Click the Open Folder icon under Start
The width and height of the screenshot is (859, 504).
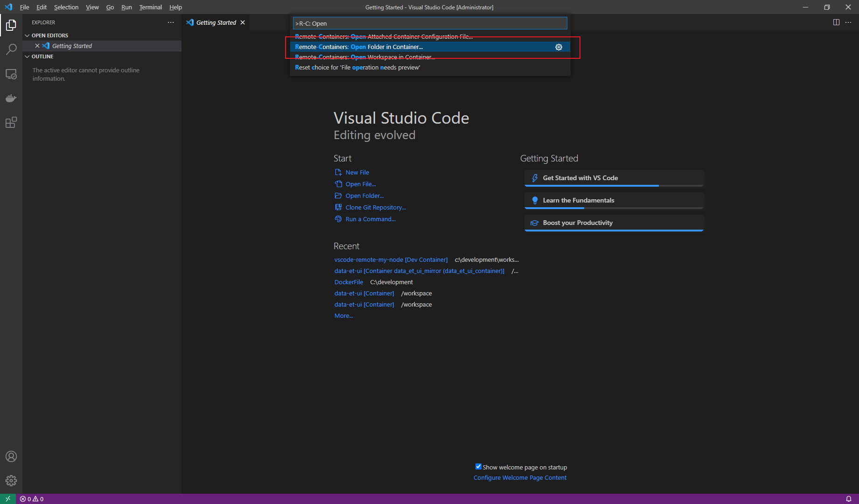[338, 196]
